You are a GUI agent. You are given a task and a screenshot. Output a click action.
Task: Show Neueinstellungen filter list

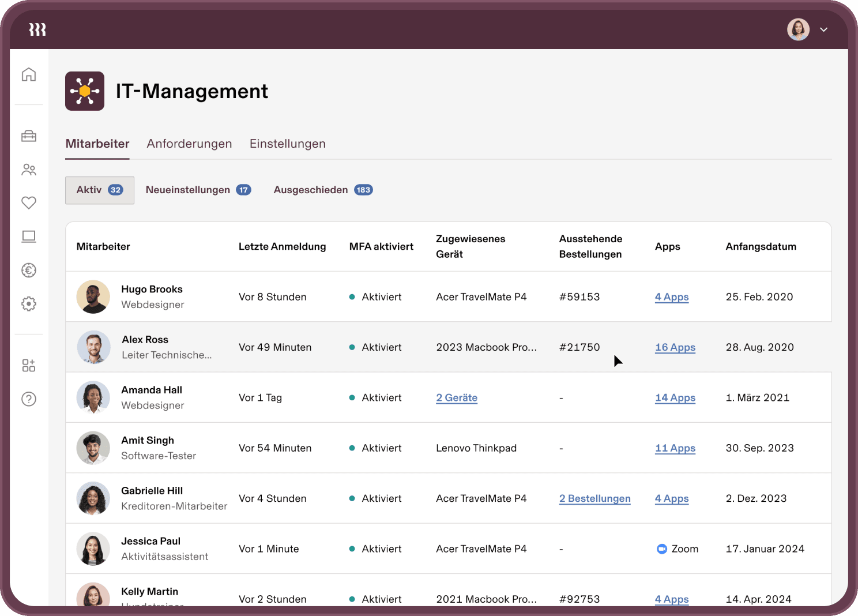tap(198, 190)
